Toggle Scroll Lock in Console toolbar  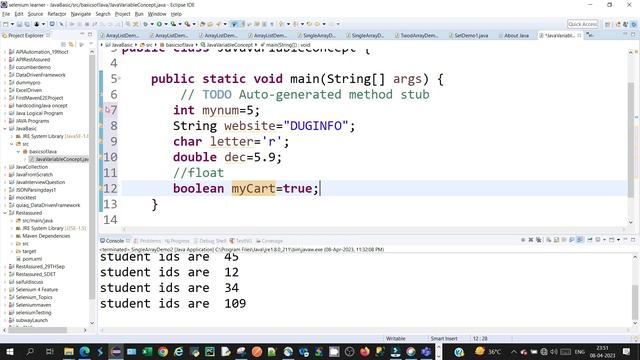556,240
